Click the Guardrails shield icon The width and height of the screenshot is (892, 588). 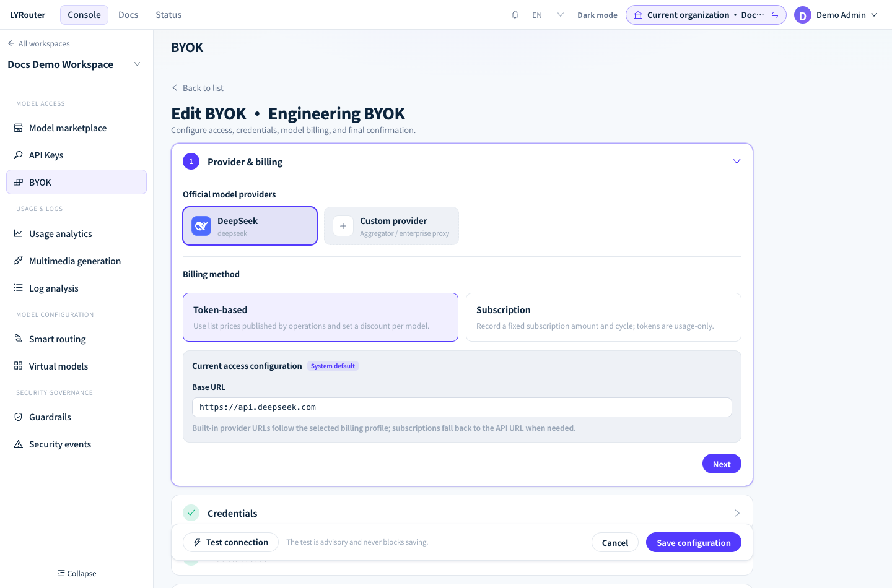pyautogui.click(x=19, y=417)
